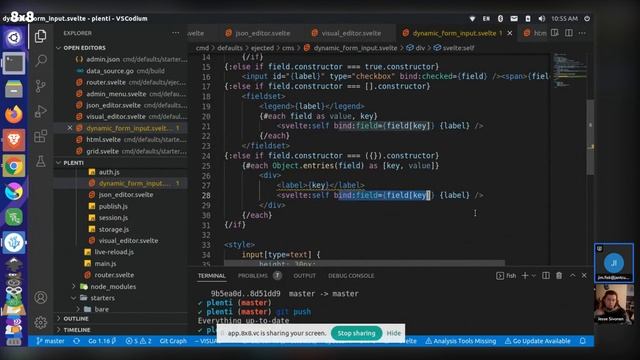Click the editor vertical scrollbar

[x=590, y=137]
